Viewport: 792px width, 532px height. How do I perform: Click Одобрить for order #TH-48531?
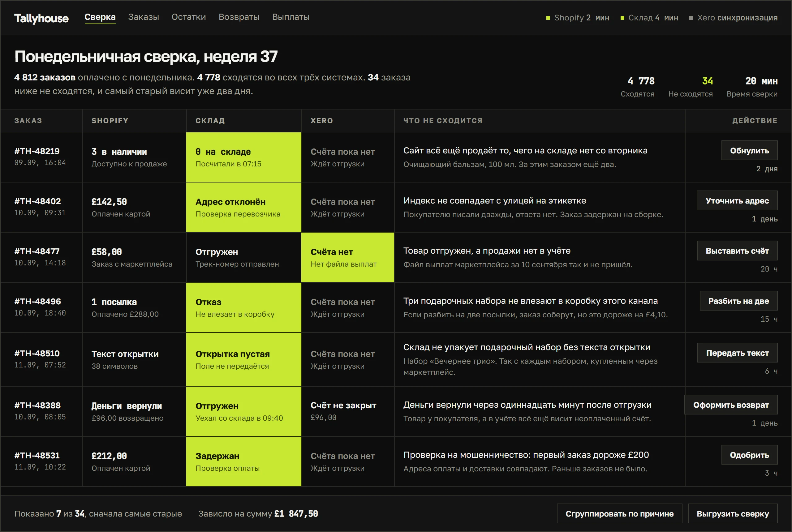[749, 455]
